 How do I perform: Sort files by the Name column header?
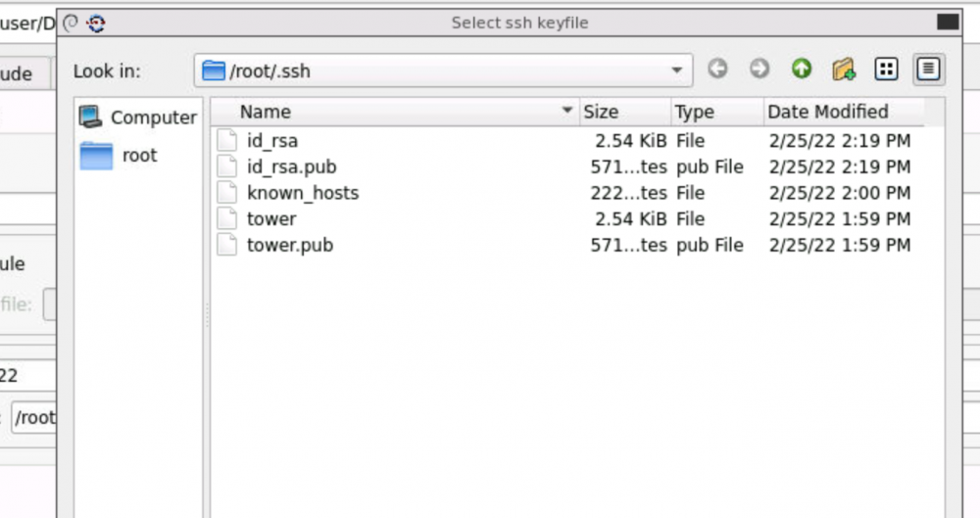[395, 112]
